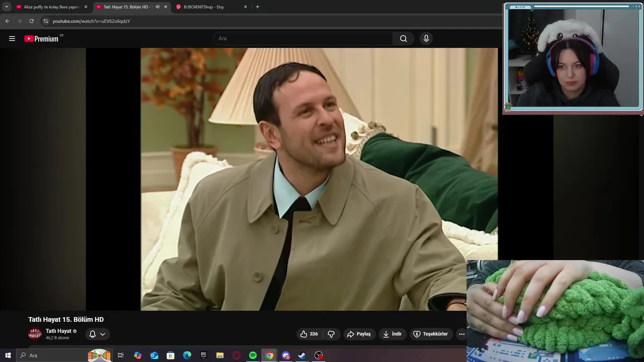Toggle the subscription notification bell

click(93, 334)
